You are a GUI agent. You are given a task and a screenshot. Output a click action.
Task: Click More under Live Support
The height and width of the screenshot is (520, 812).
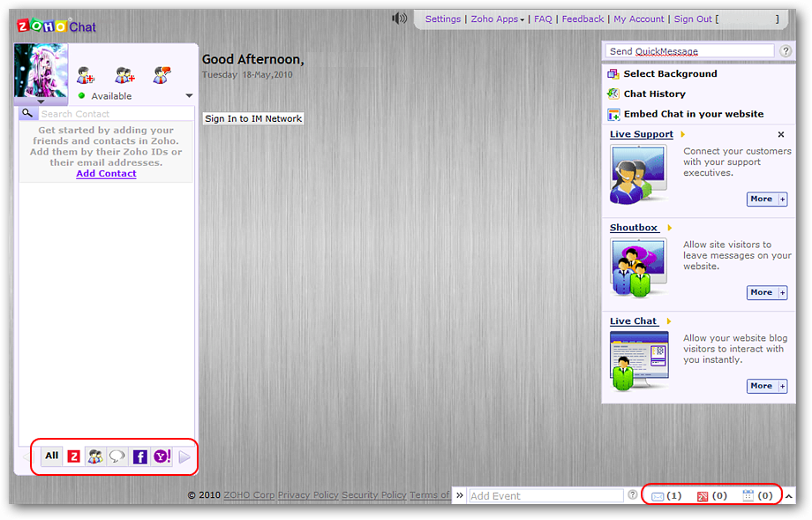pyautogui.click(x=767, y=199)
